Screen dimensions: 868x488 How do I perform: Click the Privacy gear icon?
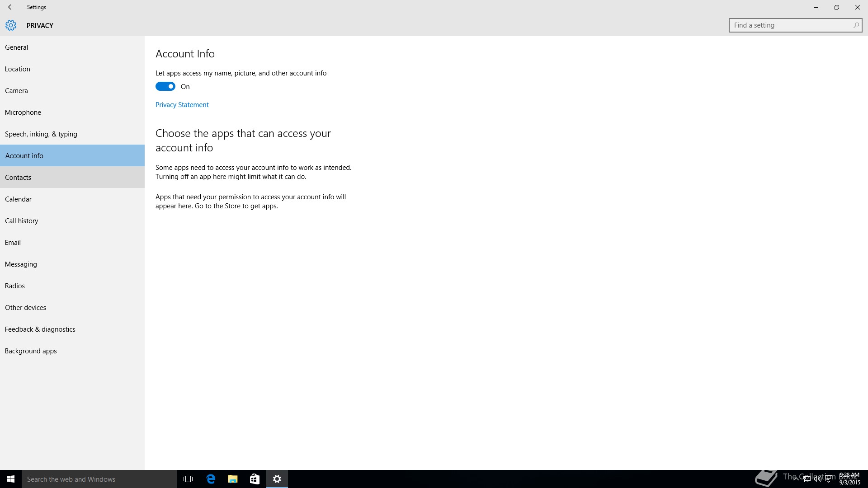pyautogui.click(x=11, y=25)
